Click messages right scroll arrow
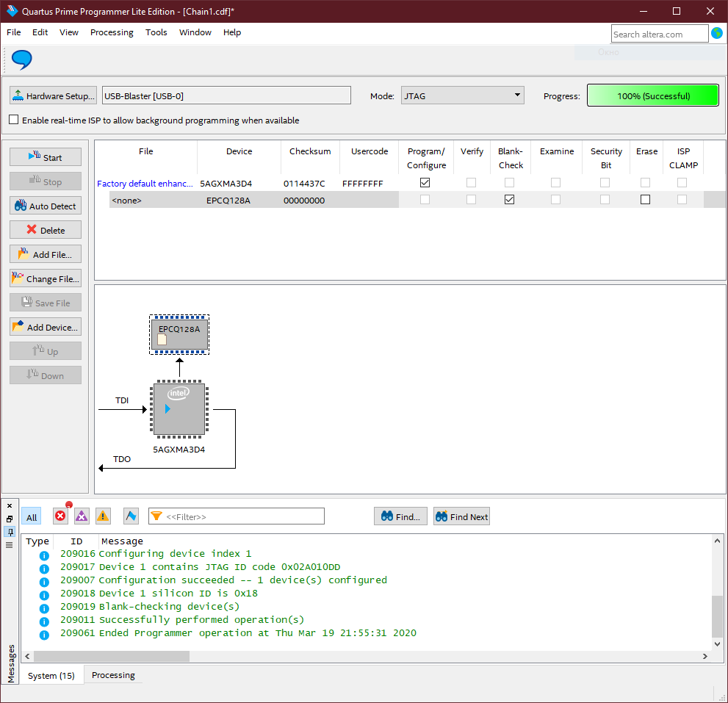This screenshot has width=728, height=703. 704,656
